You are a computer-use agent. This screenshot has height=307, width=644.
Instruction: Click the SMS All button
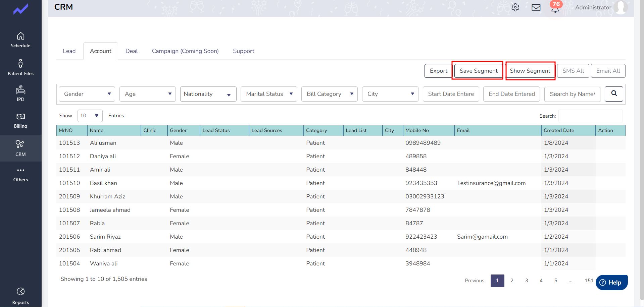tap(573, 71)
